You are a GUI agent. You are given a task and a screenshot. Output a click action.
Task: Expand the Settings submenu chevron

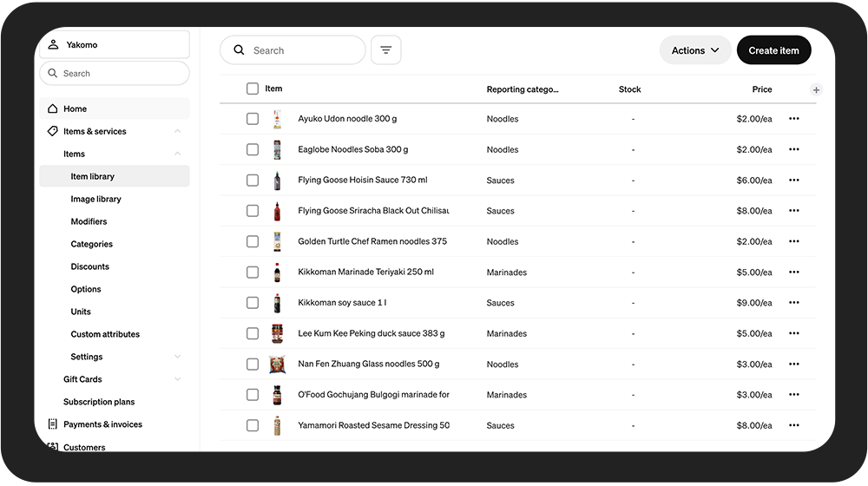178,357
